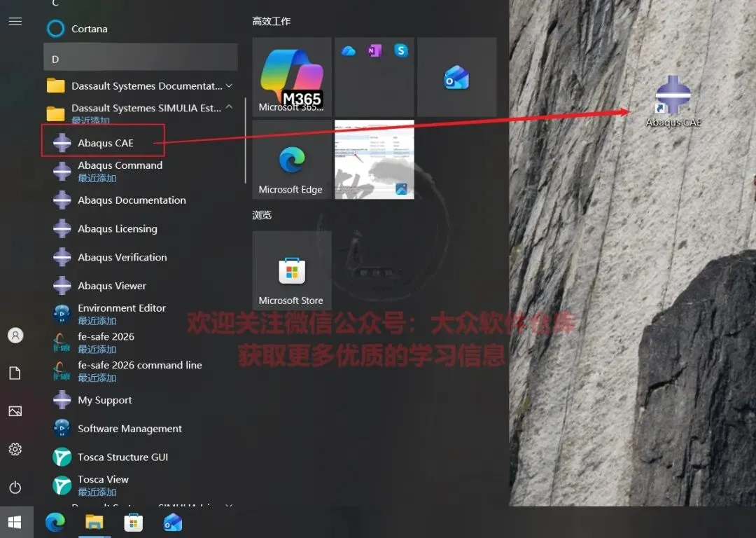Click the Power button in the Start sidebar
This screenshot has width=756, height=538.
click(15, 488)
